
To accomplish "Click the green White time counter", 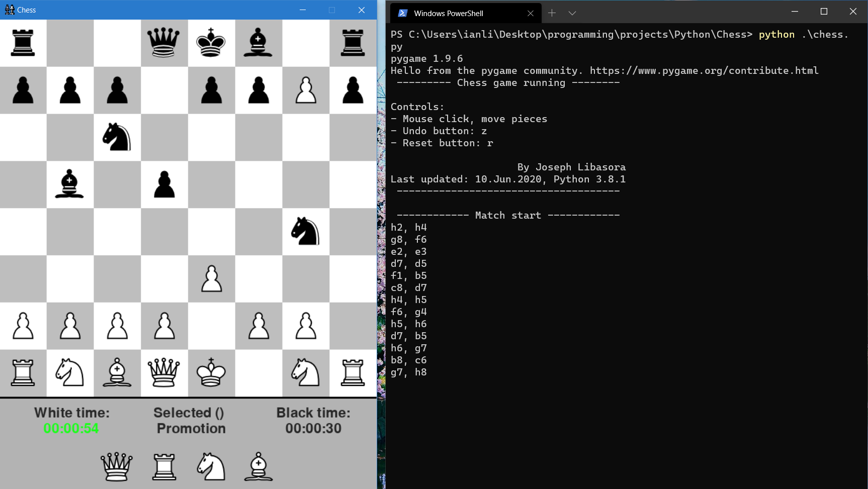I will point(70,428).
